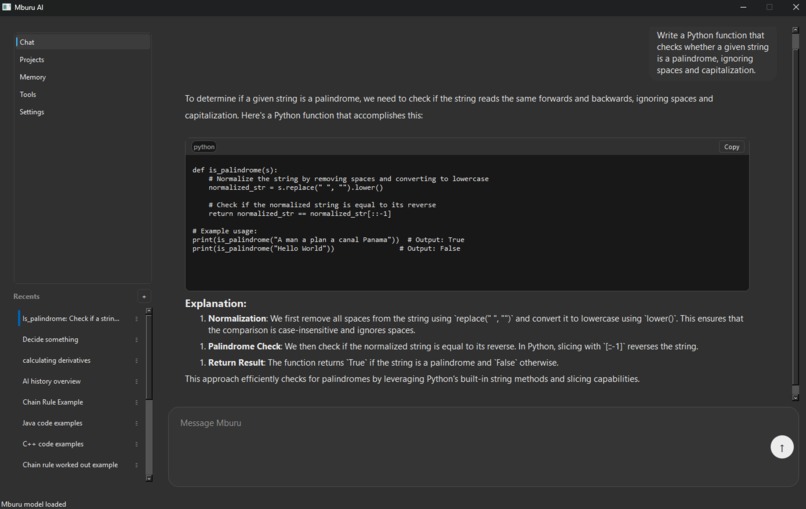Open Chain Rule Example chat
This screenshot has width=806, height=509.
click(53, 402)
